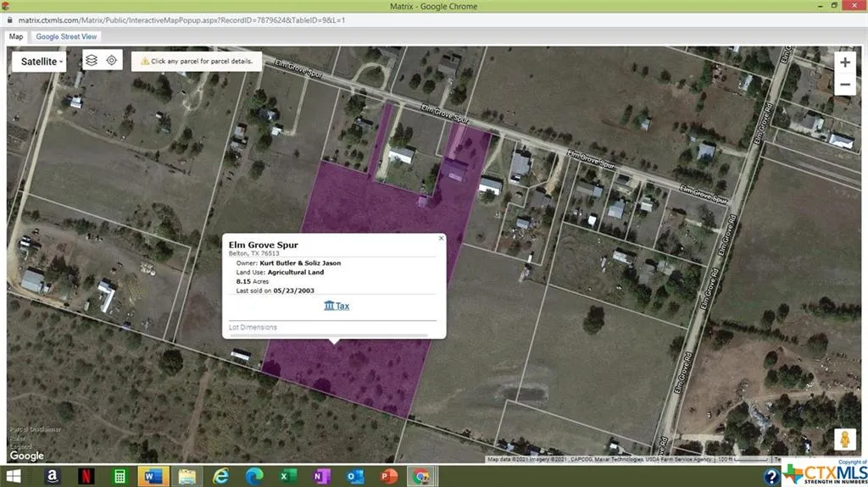Viewport: 868px width, 487px height.
Task: Zoom out with the minus button
Action: [844, 85]
